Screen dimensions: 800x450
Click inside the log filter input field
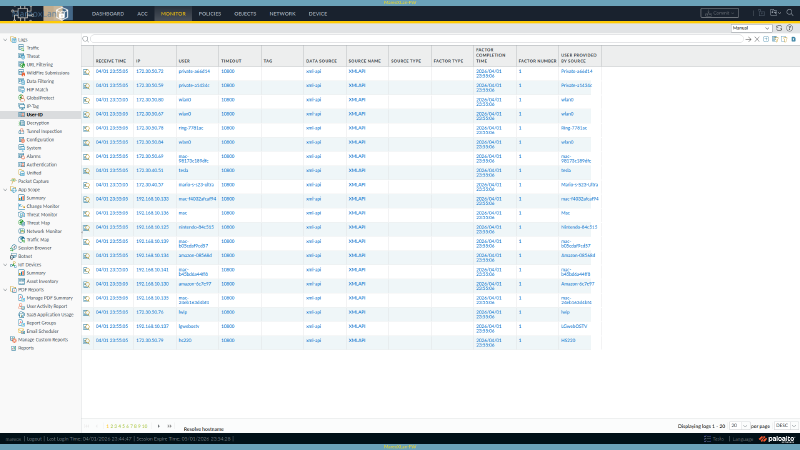(x=416, y=39)
